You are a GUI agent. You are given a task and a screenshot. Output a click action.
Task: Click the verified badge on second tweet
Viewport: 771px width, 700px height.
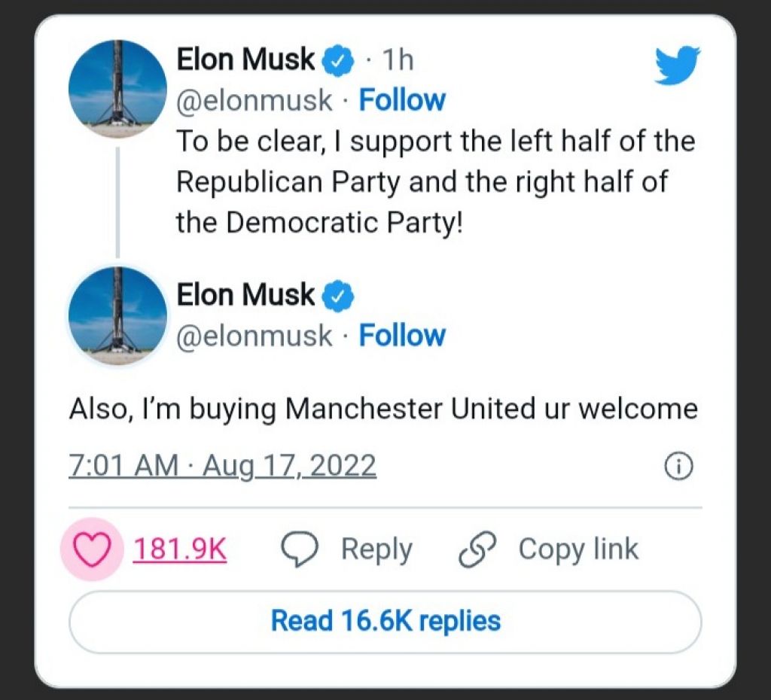(338, 297)
